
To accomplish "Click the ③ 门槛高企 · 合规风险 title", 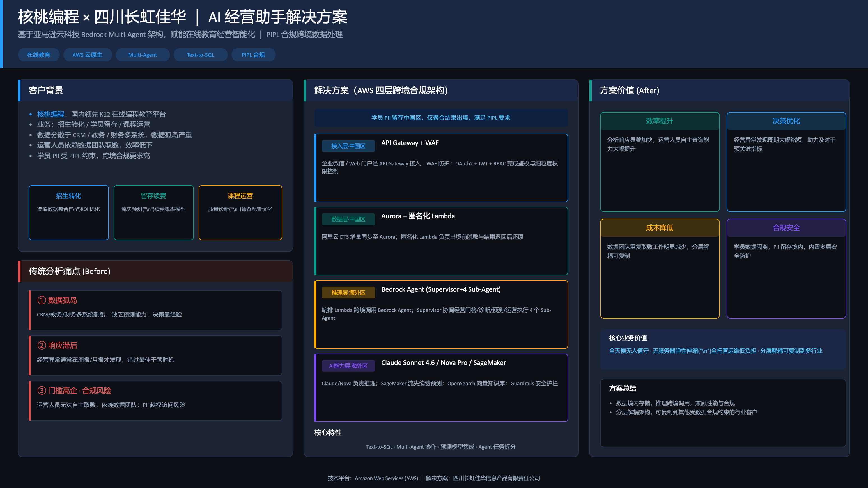I will pyautogui.click(x=74, y=391).
